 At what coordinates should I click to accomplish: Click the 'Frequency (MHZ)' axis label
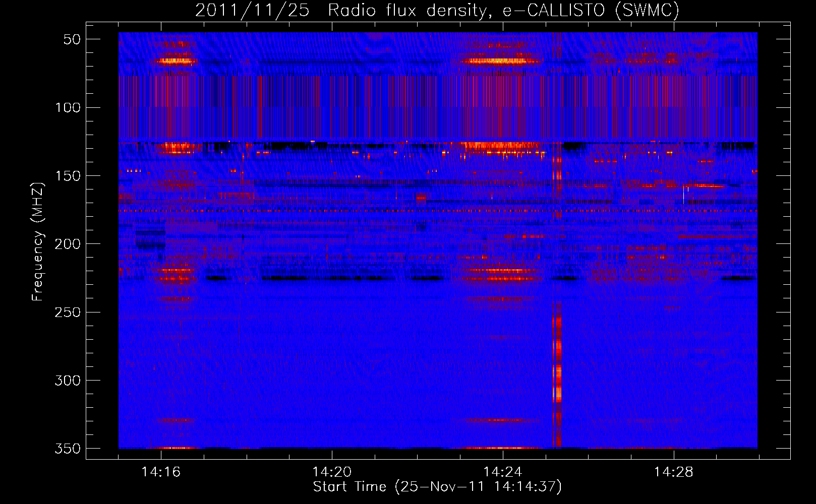tap(38, 242)
